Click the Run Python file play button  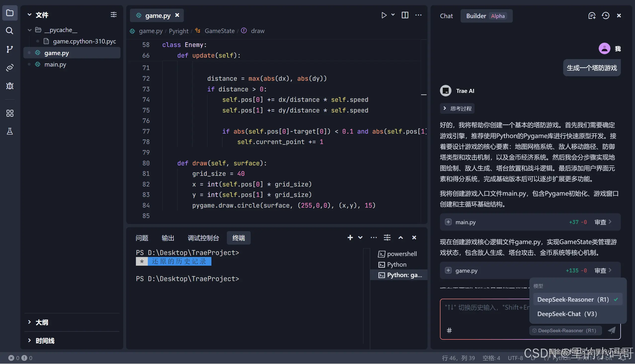point(384,15)
